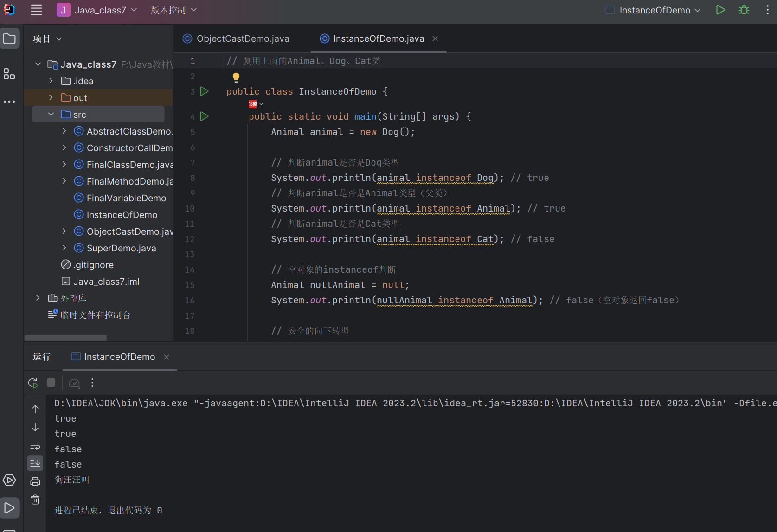Screen dimensions: 777x532
Task: Click the gutter run arrow beside main method
Action: (204, 116)
